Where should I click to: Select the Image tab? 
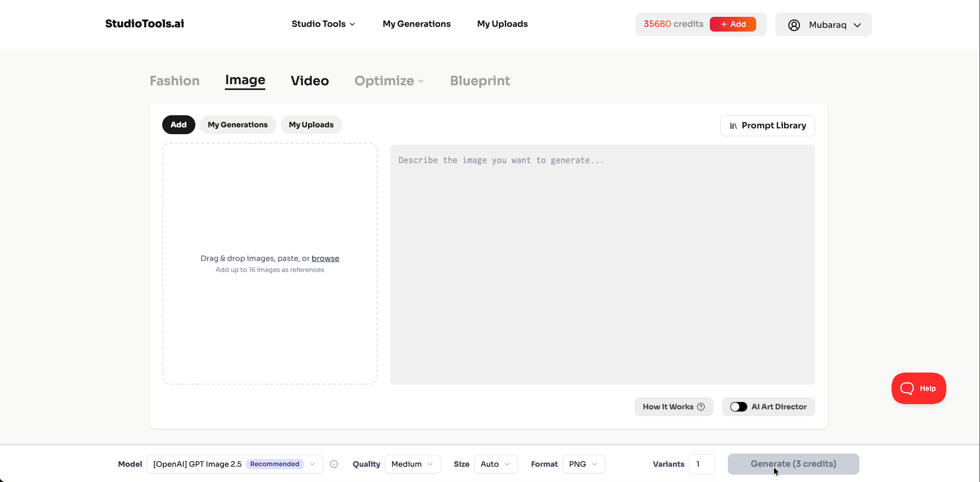tap(245, 80)
